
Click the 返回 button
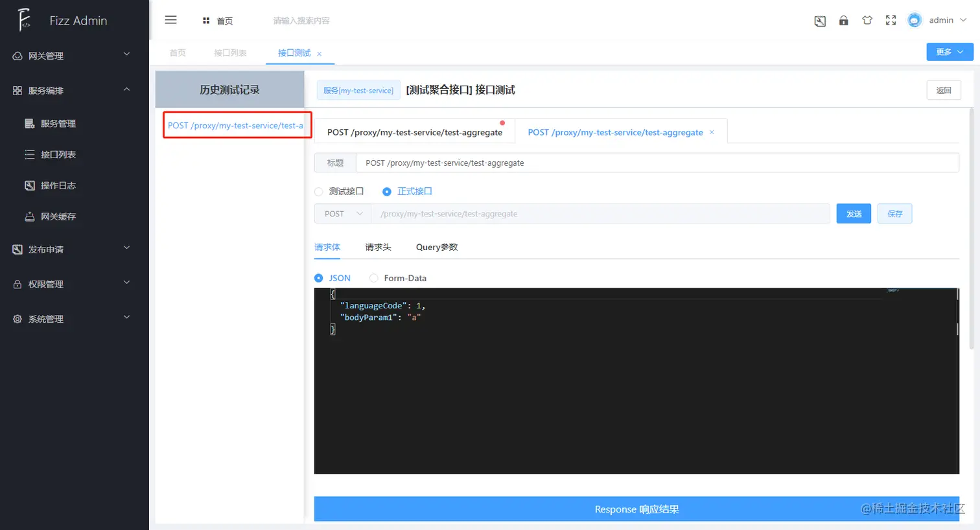point(944,90)
